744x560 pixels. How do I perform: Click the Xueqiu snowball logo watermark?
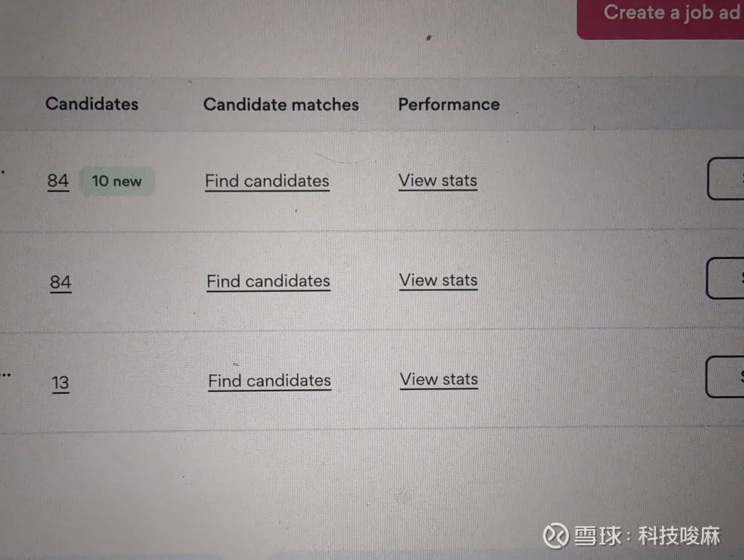556,536
